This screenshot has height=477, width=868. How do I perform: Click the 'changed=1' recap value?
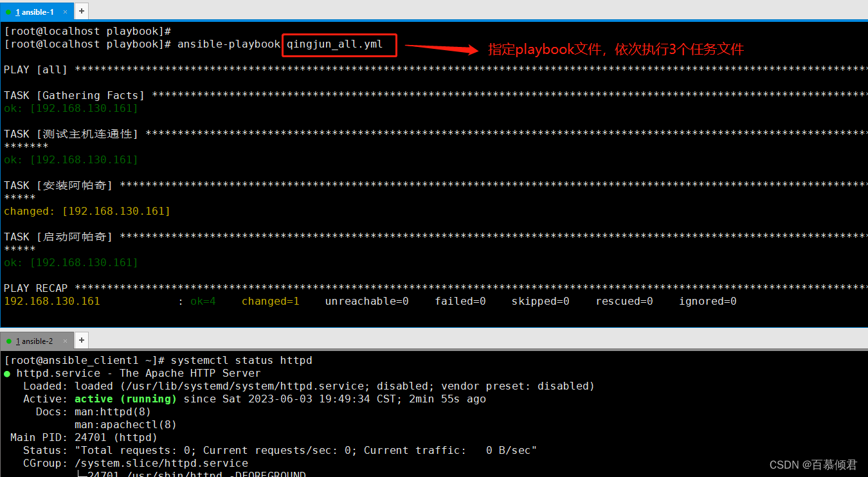tap(271, 301)
